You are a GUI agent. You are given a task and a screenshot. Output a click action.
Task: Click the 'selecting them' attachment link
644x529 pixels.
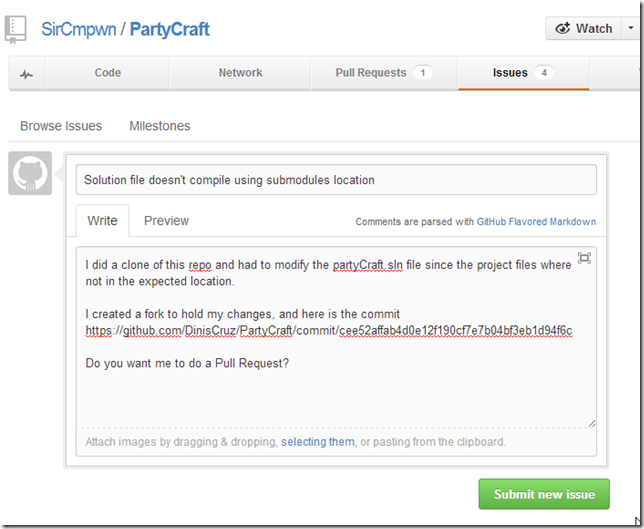pyautogui.click(x=317, y=441)
